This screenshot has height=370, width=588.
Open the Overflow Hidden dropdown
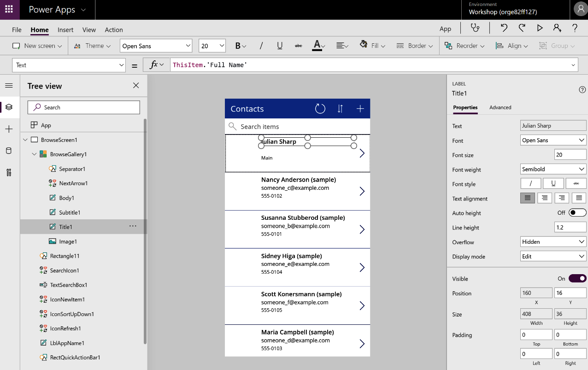pyautogui.click(x=553, y=241)
